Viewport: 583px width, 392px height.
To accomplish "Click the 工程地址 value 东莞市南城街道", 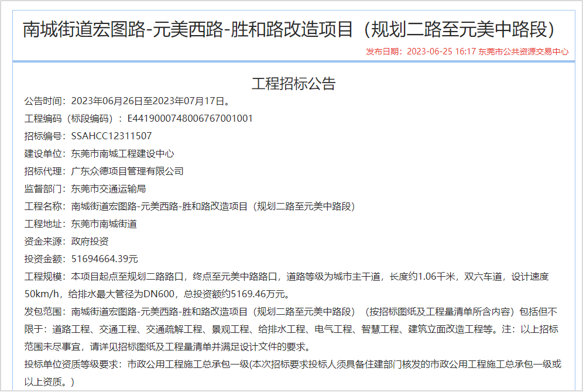I will [104, 223].
